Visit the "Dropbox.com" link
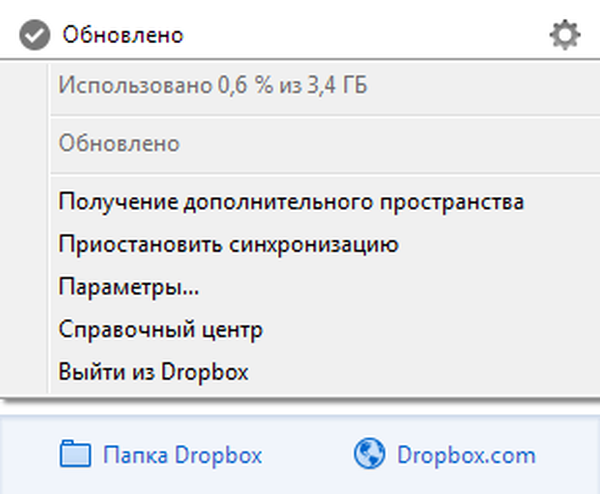Viewport: 600px width, 494px height. [465, 456]
